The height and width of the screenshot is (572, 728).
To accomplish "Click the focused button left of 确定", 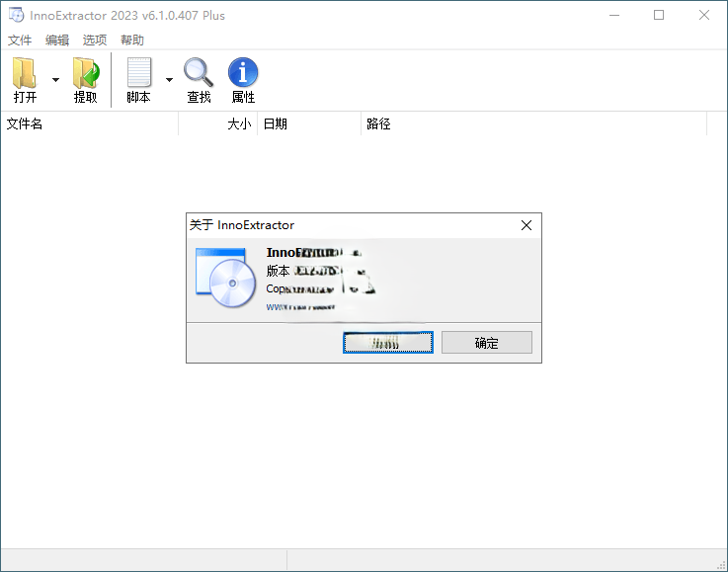I will (388, 343).
